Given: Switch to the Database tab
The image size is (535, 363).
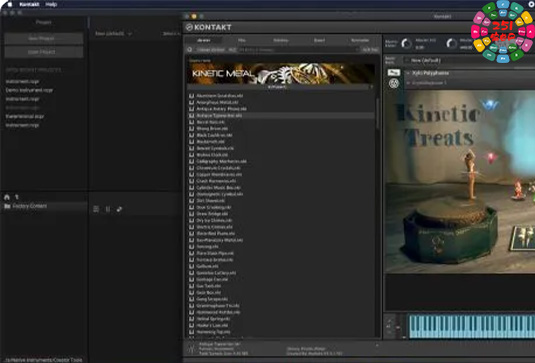Looking at the screenshot, I should point(281,40).
